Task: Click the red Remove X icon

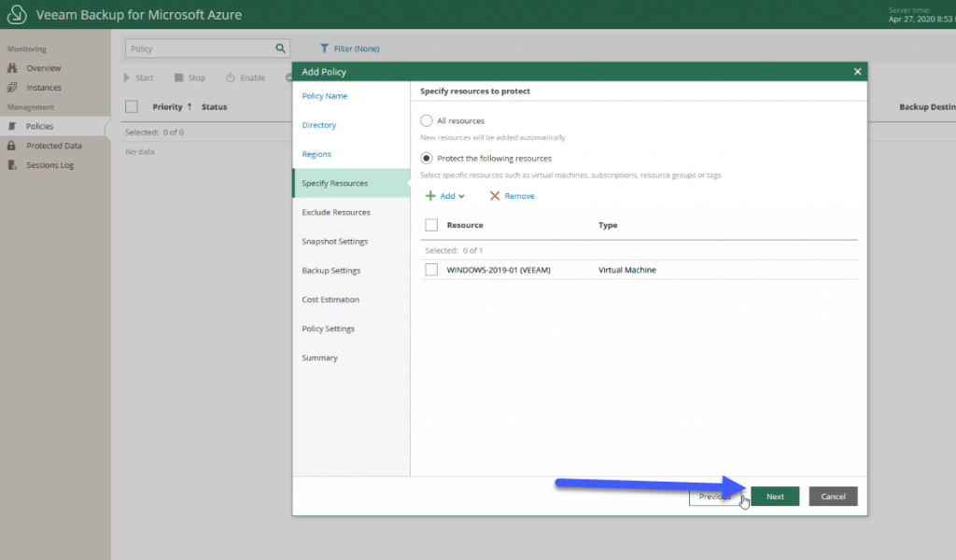Action: (495, 196)
